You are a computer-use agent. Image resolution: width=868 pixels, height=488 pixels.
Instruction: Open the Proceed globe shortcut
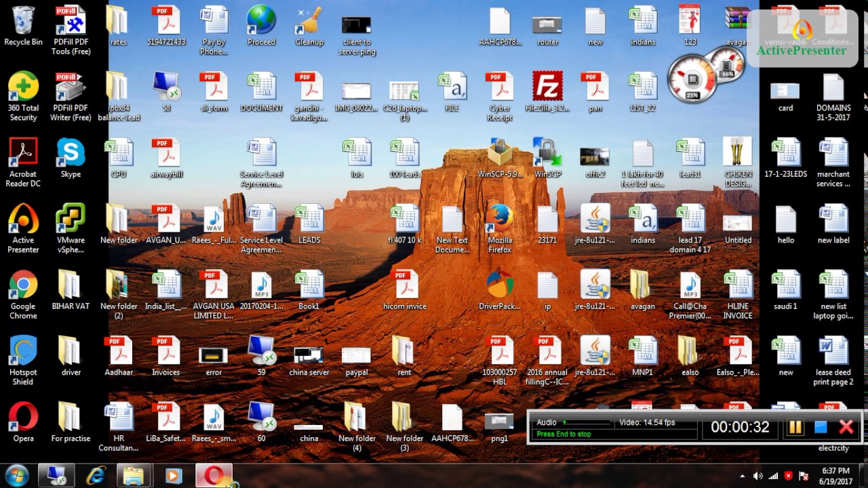point(262,26)
